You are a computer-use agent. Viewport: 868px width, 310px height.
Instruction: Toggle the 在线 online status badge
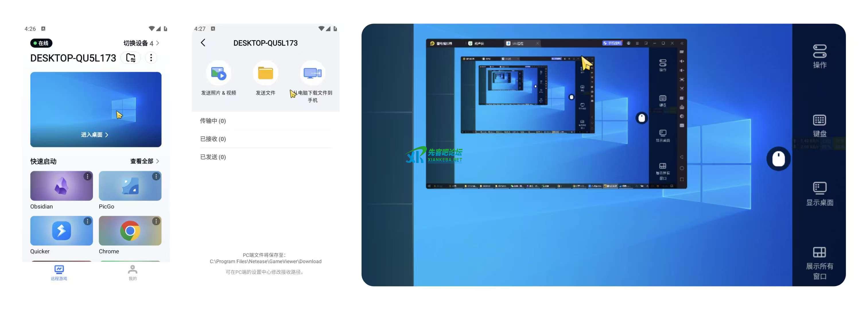click(41, 43)
